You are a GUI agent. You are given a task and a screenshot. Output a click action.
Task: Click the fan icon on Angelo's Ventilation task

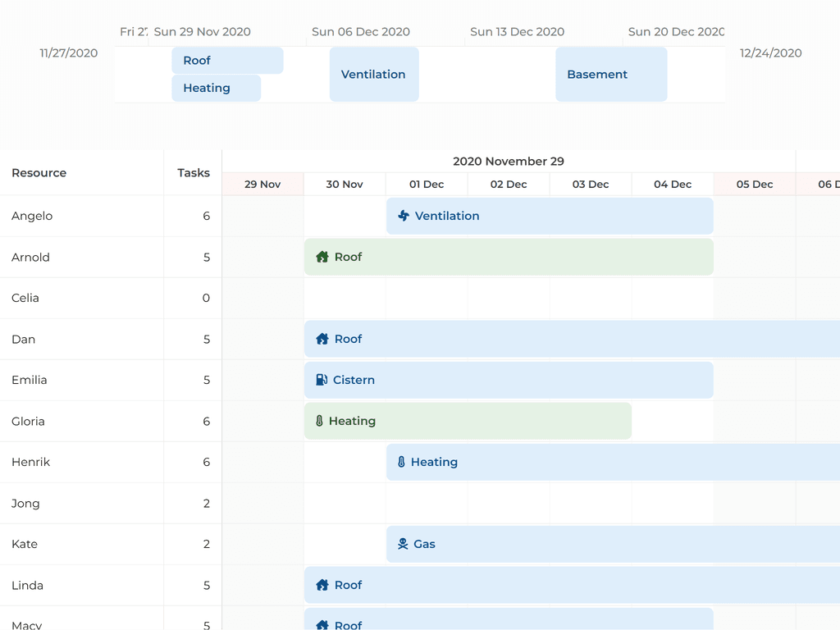[x=403, y=216]
